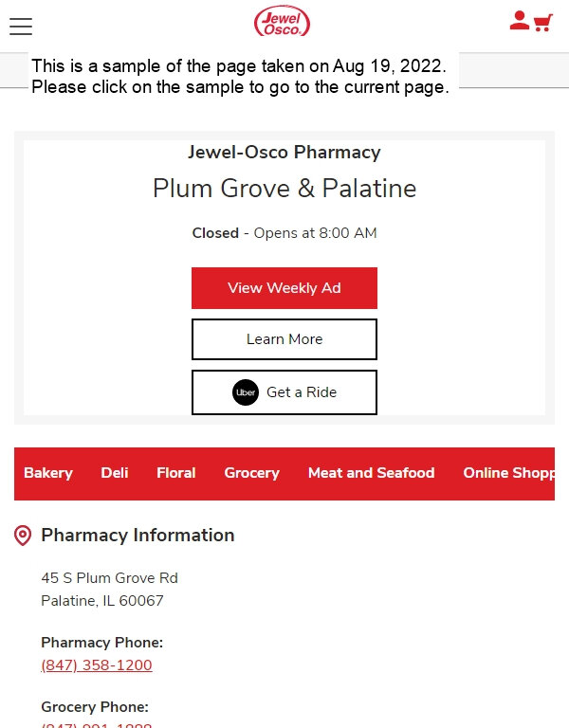Click Get a Ride button
Screen dimensions: 569x728
[x=284, y=392]
